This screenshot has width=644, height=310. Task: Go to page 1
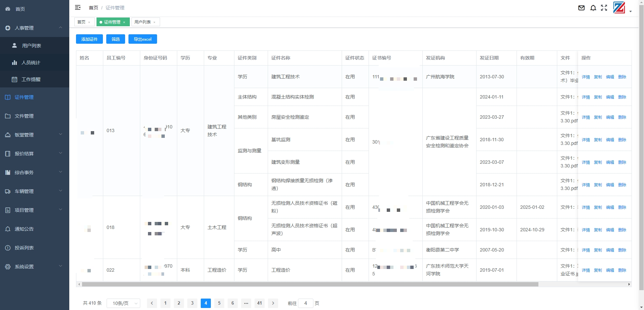[x=165, y=303]
